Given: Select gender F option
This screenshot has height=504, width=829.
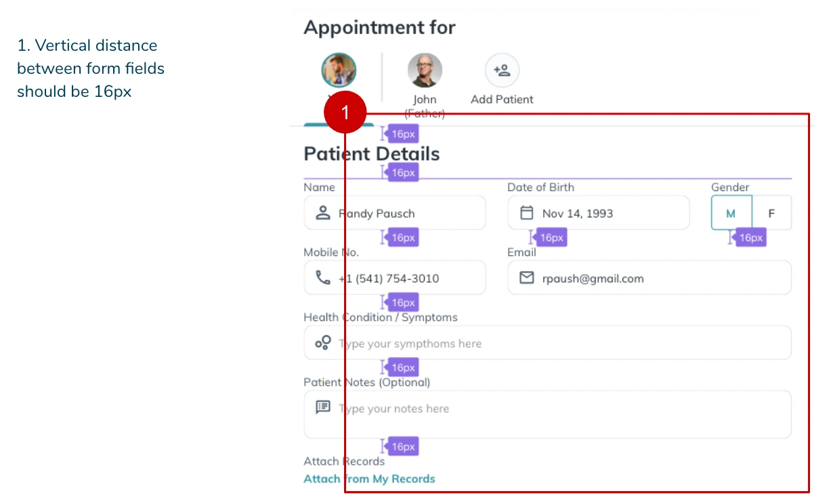Looking at the screenshot, I should coord(771,213).
